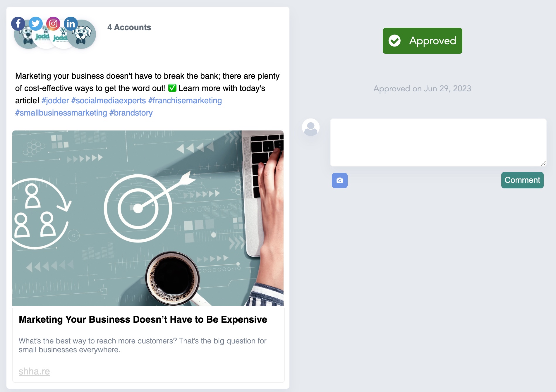Click the camera attach-image button
Image resolution: width=556 pixels, height=392 pixels.
pyautogui.click(x=340, y=180)
